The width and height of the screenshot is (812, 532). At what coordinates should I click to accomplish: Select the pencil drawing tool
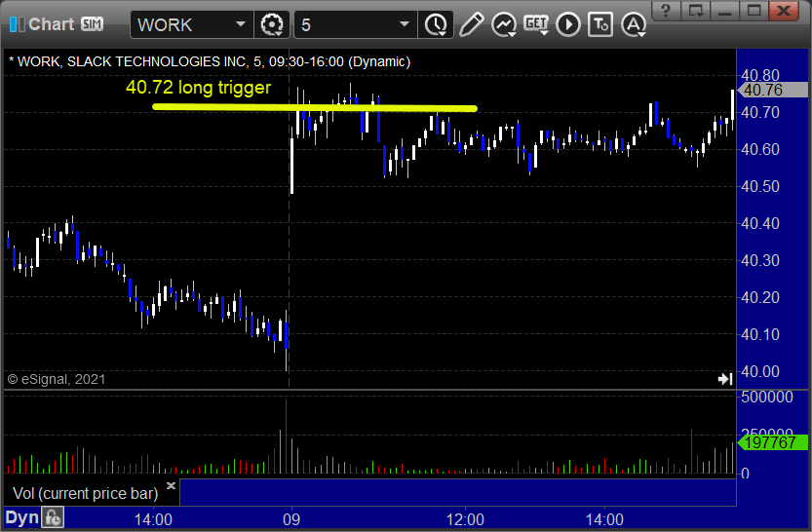coord(471,24)
